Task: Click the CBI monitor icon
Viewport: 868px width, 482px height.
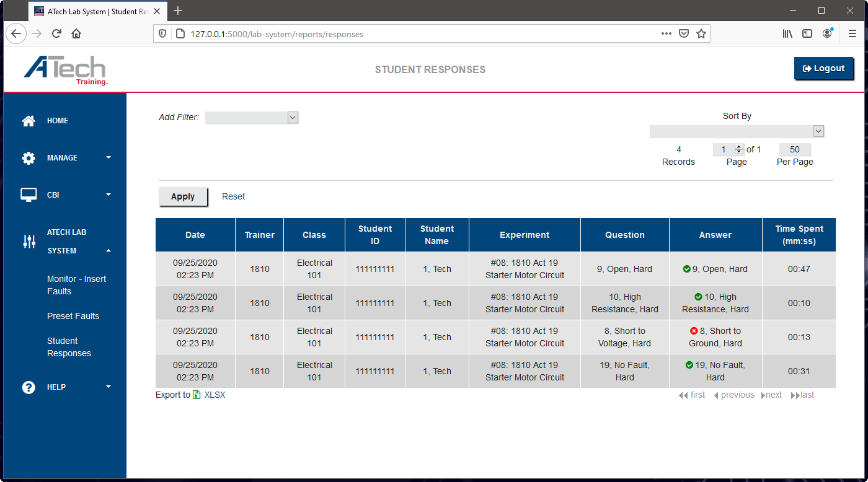Action: [29, 195]
